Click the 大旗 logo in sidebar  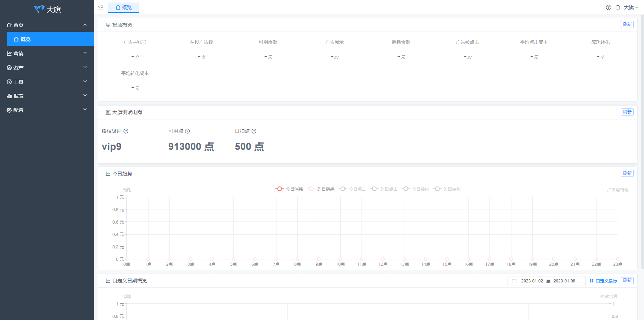coord(47,10)
